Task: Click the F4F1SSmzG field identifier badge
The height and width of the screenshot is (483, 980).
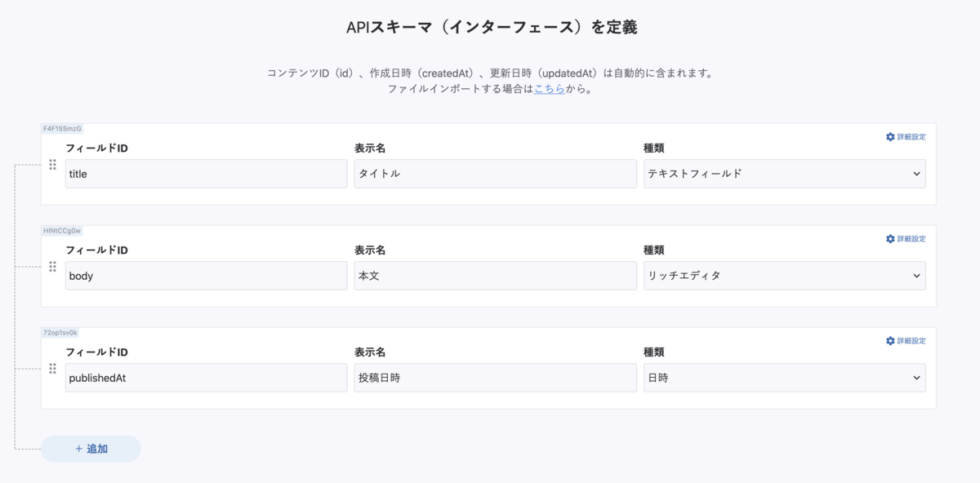Action: [x=61, y=128]
